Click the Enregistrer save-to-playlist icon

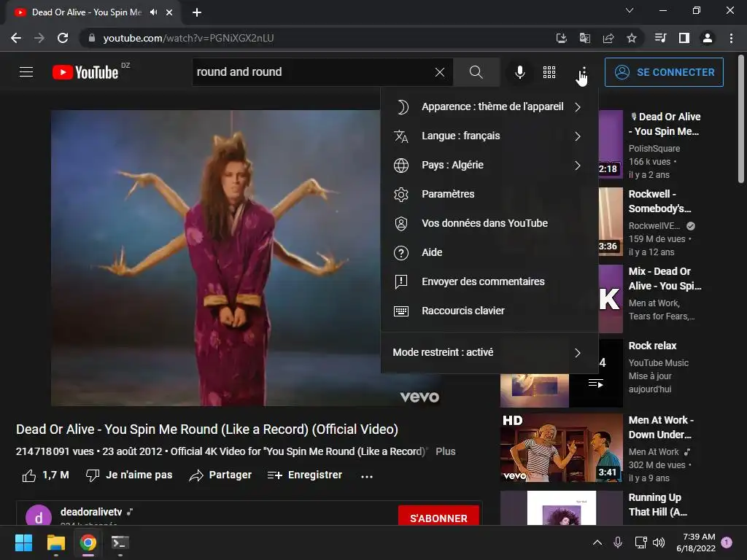tap(275, 475)
